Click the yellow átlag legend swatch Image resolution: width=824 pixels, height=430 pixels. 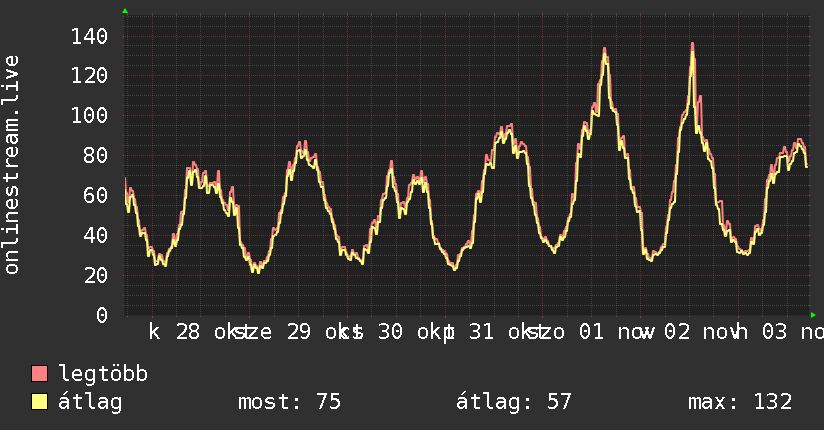(x=39, y=402)
